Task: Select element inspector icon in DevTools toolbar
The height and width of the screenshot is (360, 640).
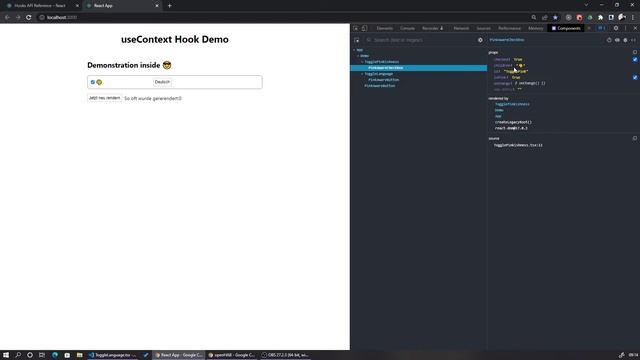Action: tap(356, 28)
